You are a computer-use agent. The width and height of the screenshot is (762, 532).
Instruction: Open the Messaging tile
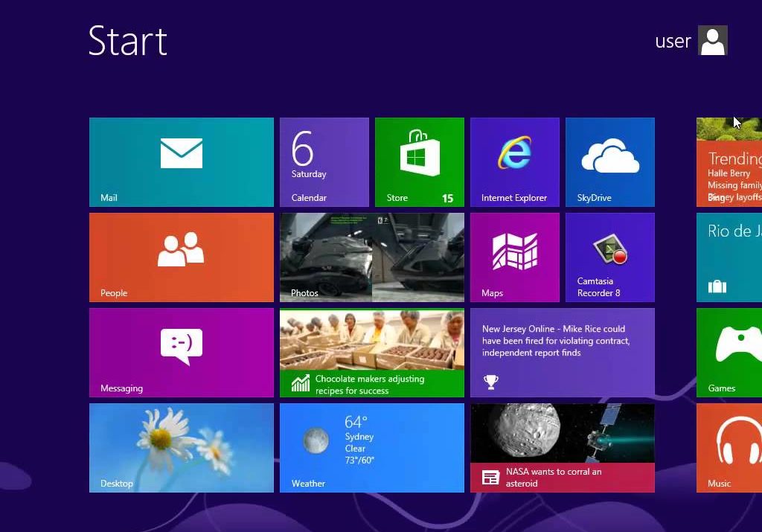click(182, 353)
